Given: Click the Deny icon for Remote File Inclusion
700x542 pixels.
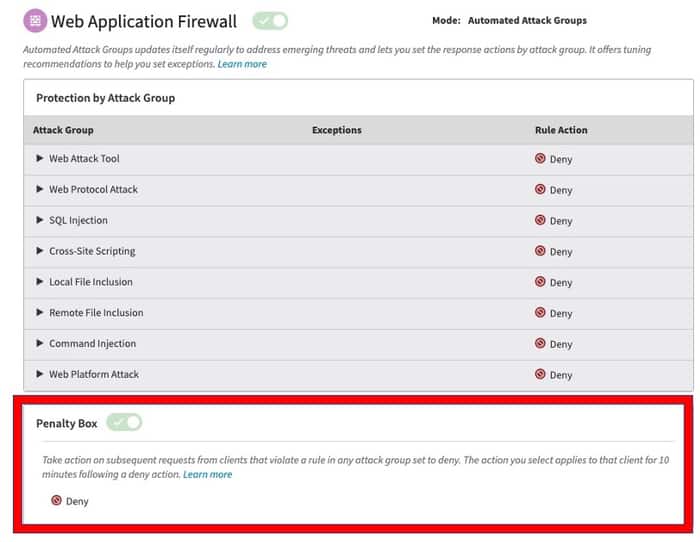Looking at the screenshot, I should click(540, 313).
